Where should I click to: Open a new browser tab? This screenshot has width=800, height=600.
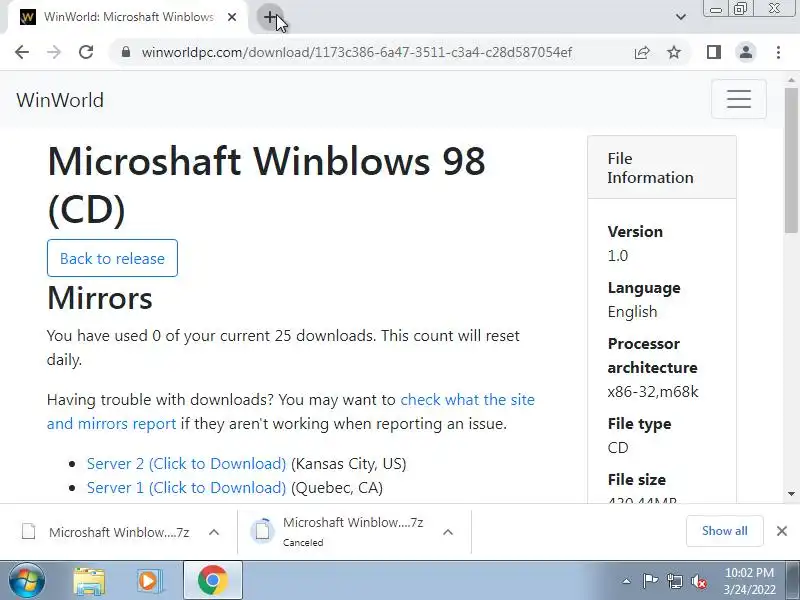tap(270, 17)
